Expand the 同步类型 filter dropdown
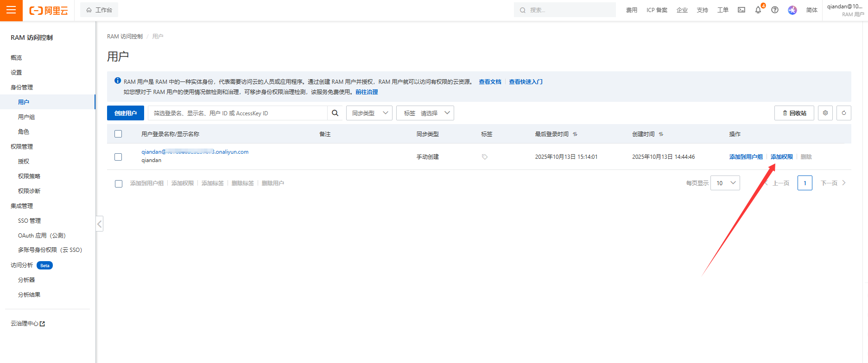 (369, 113)
